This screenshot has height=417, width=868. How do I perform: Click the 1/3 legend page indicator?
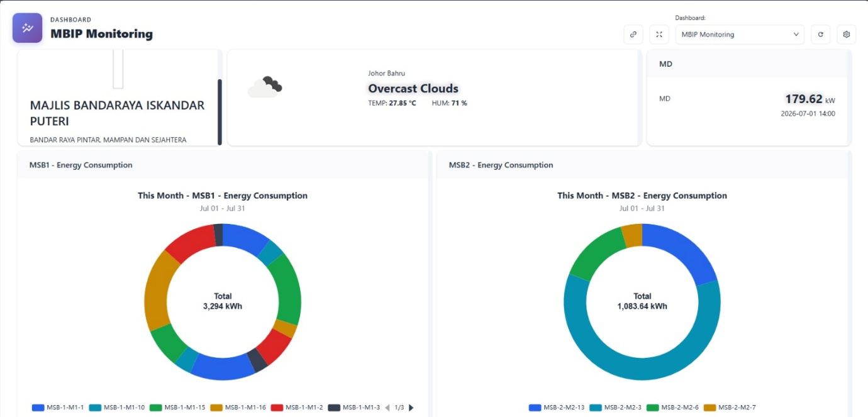(399, 408)
